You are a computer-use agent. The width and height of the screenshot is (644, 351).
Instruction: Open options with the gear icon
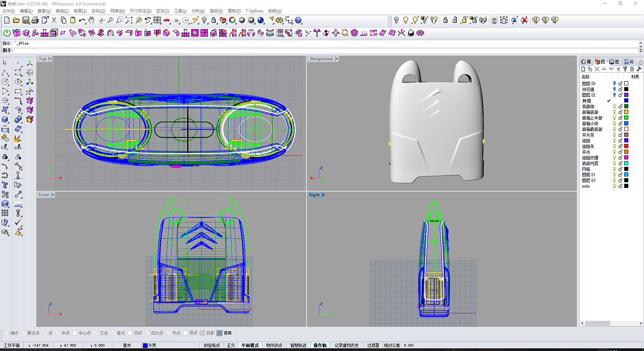point(280,20)
